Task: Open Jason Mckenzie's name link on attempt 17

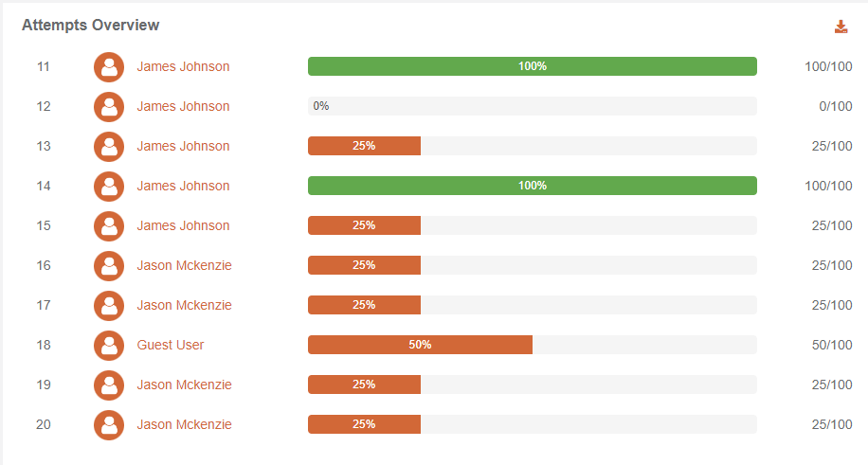Action: [184, 306]
